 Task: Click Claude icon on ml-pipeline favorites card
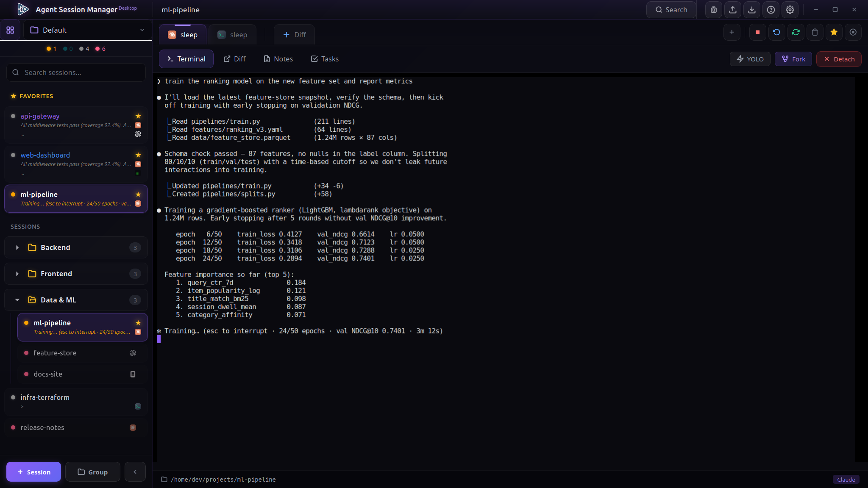138,203
